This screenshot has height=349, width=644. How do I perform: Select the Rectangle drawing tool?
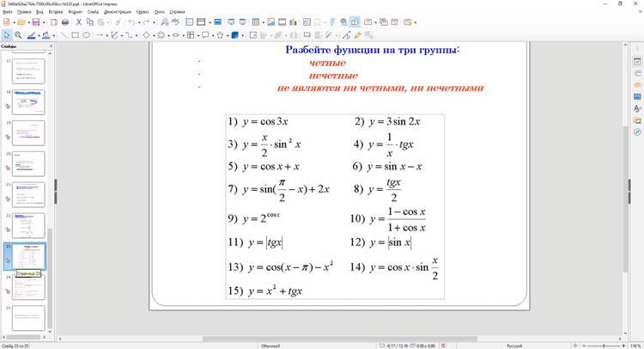click(75, 35)
